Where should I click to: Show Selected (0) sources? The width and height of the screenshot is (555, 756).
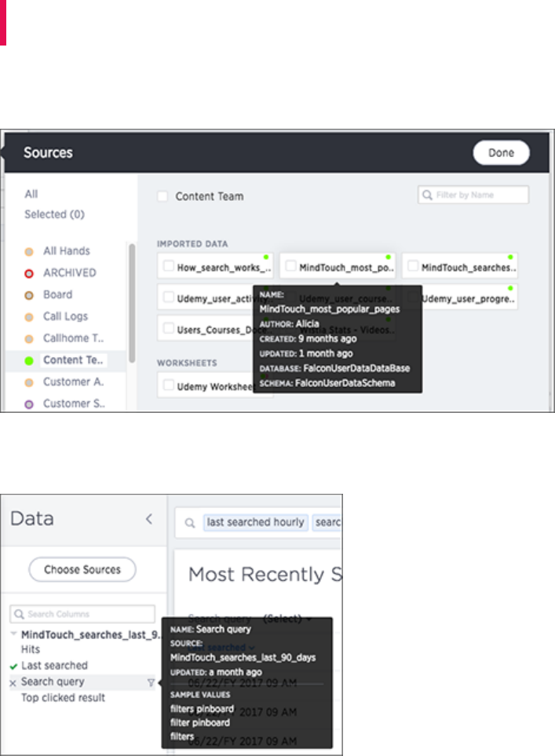click(x=54, y=214)
